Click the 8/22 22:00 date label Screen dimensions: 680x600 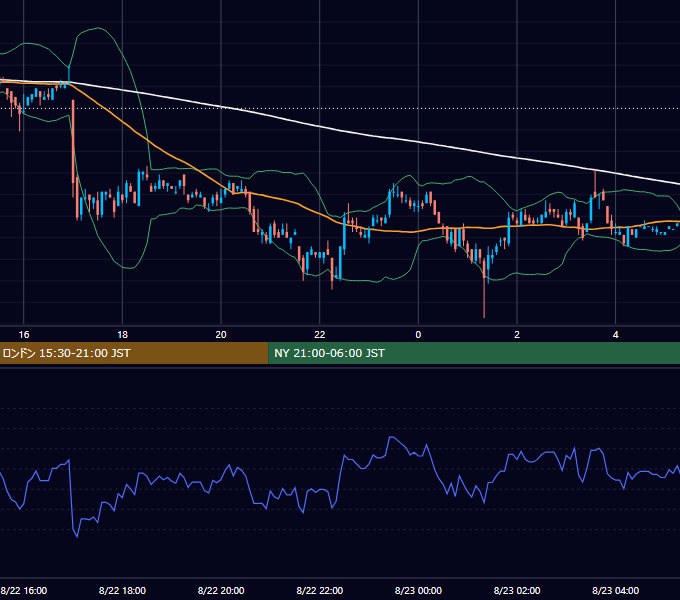tap(320, 590)
